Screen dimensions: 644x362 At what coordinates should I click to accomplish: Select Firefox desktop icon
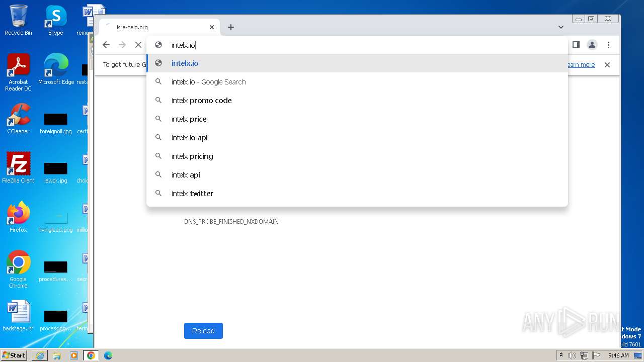(x=18, y=217)
